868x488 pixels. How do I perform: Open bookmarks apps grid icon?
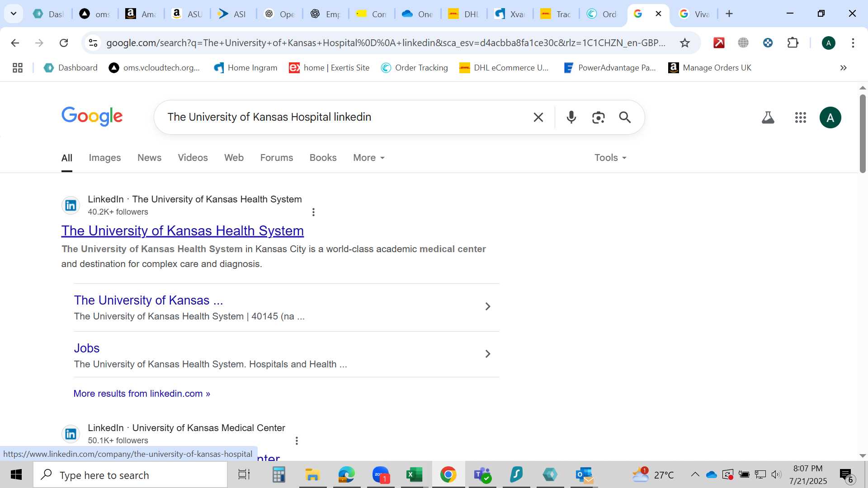(x=18, y=68)
